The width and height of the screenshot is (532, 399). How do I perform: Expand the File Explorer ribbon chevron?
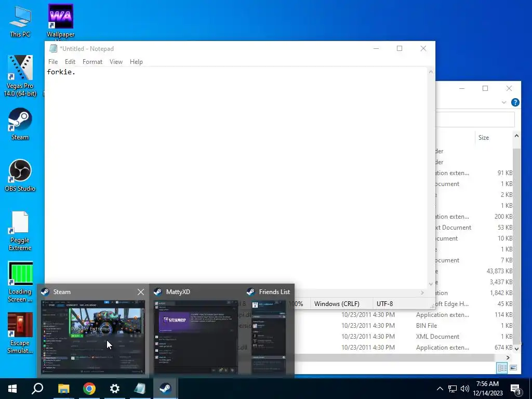(504, 102)
